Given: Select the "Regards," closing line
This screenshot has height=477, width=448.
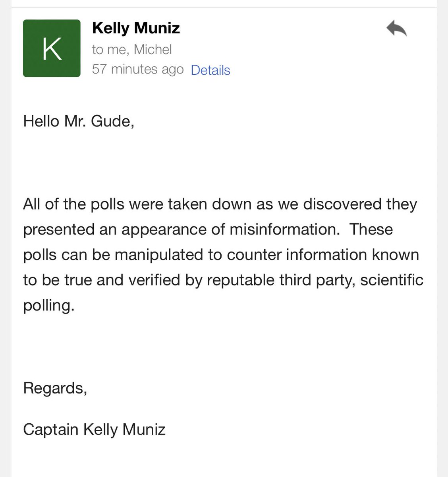Looking at the screenshot, I should (55, 388).
